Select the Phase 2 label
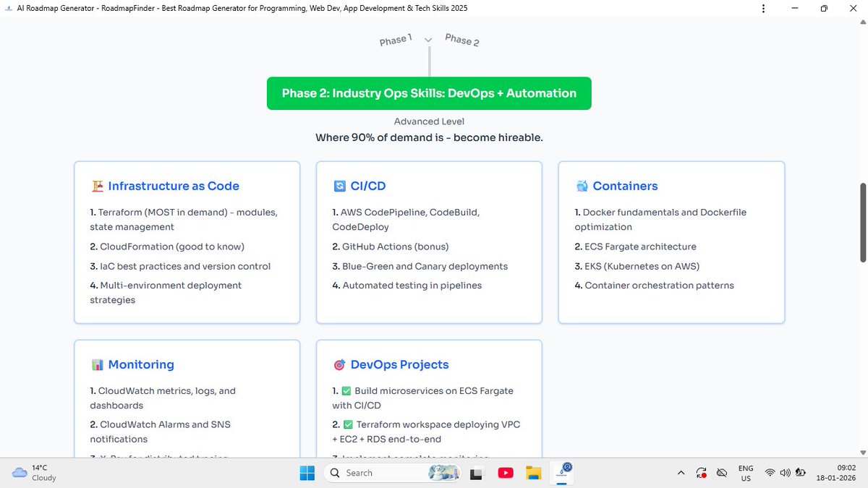868x488 pixels. point(462,40)
